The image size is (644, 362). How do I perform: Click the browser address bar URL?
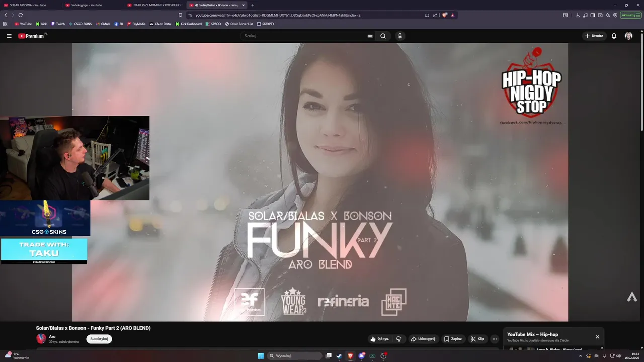(x=278, y=15)
